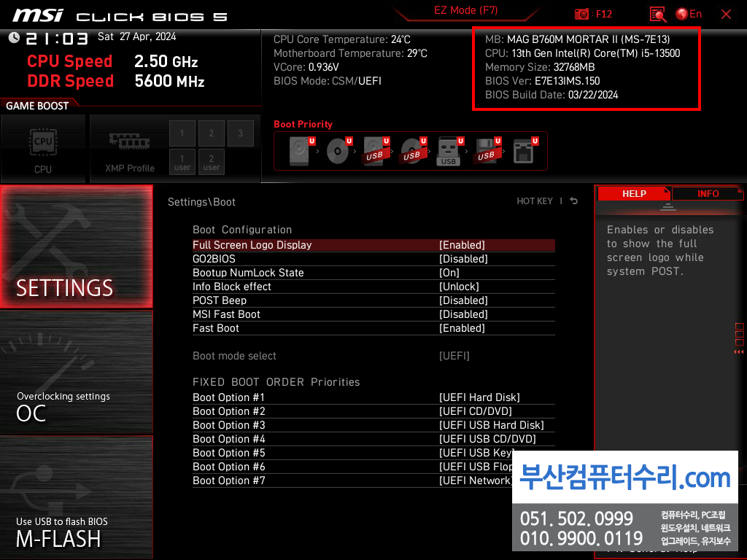Switch to the HELP tab
The height and width of the screenshot is (560, 747).
tap(634, 194)
